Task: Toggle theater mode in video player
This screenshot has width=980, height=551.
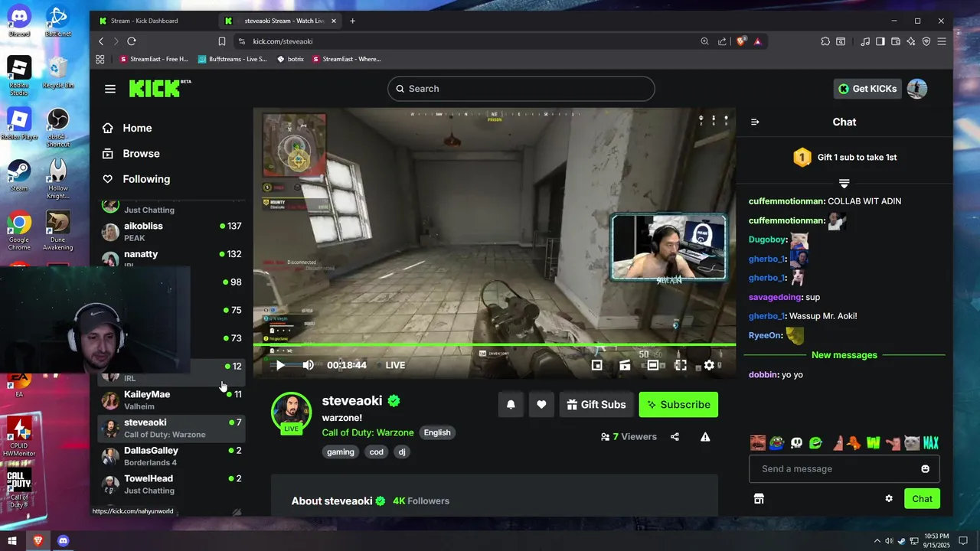Action: [653, 365]
